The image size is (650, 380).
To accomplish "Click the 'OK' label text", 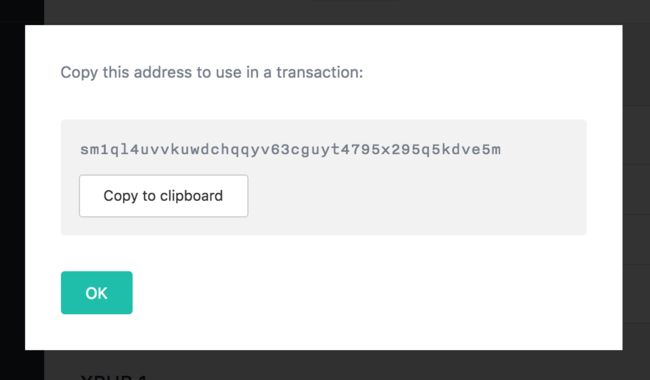I will (97, 293).
